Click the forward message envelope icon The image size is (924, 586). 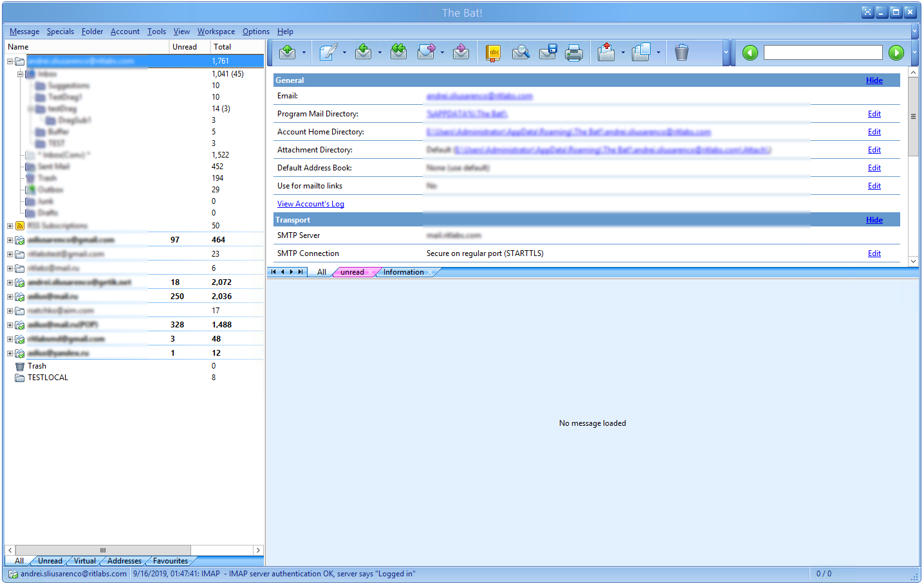click(426, 52)
